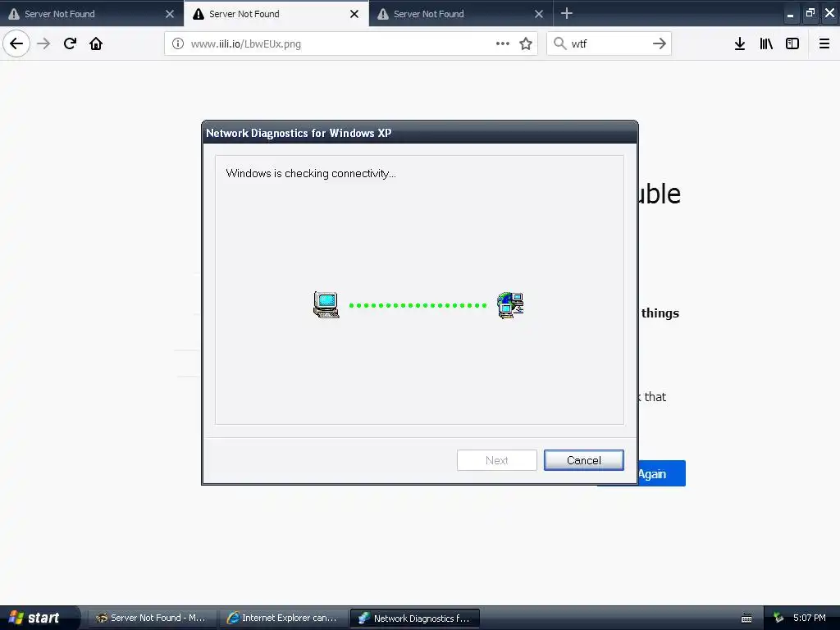
Task: Bookmark this page with the star
Action: click(x=526, y=43)
